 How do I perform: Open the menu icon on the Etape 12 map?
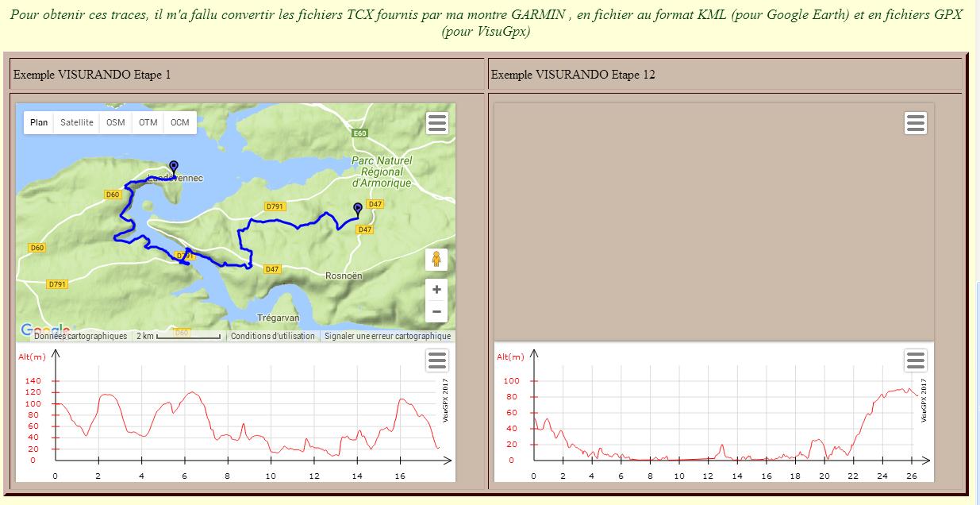915,123
